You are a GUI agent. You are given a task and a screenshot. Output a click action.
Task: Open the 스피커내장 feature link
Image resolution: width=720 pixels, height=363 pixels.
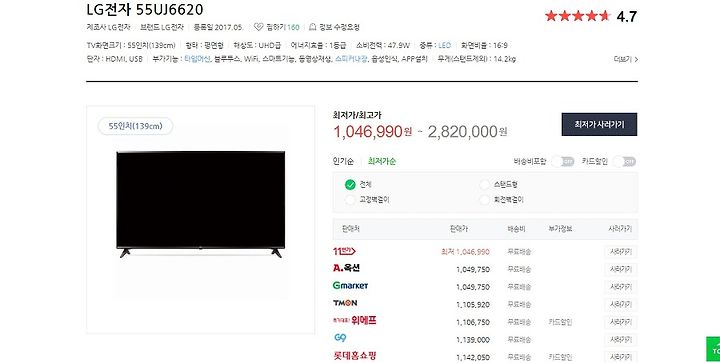tap(351, 59)
